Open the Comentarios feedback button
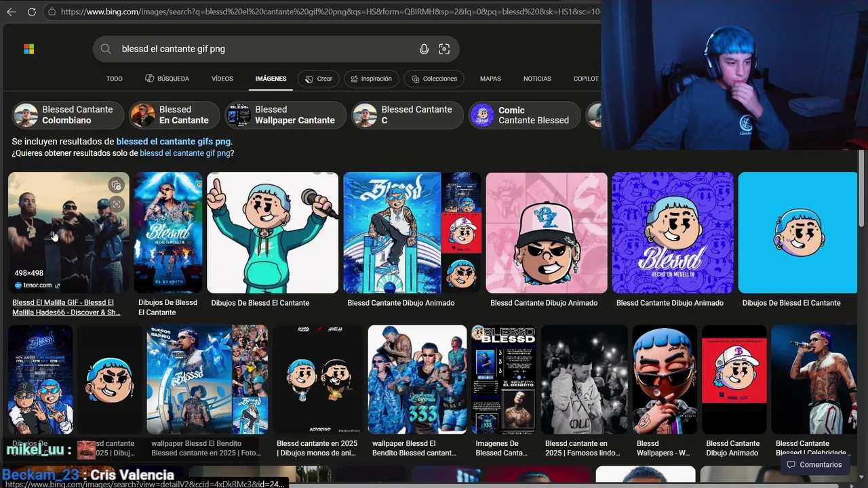The image size is (868, 488). pyautogui.click(x=814, y=465)
